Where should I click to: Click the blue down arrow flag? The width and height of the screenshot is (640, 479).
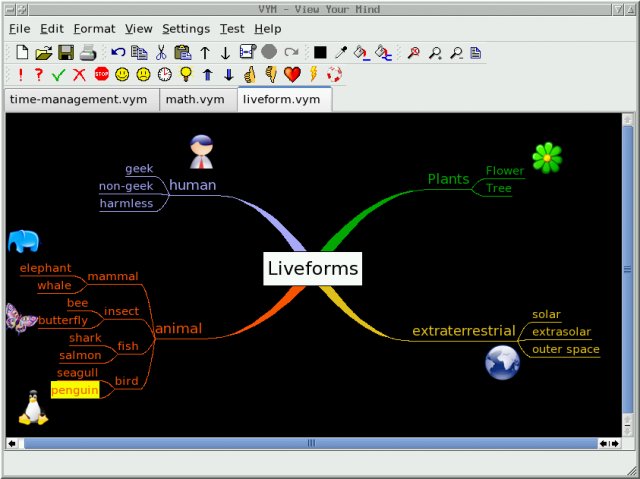pyautogui.click(x=229, y=74)
